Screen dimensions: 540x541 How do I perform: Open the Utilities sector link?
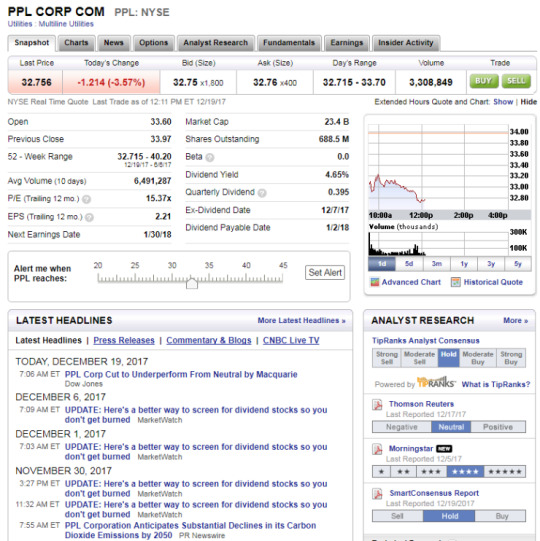(x=20, y=24)
